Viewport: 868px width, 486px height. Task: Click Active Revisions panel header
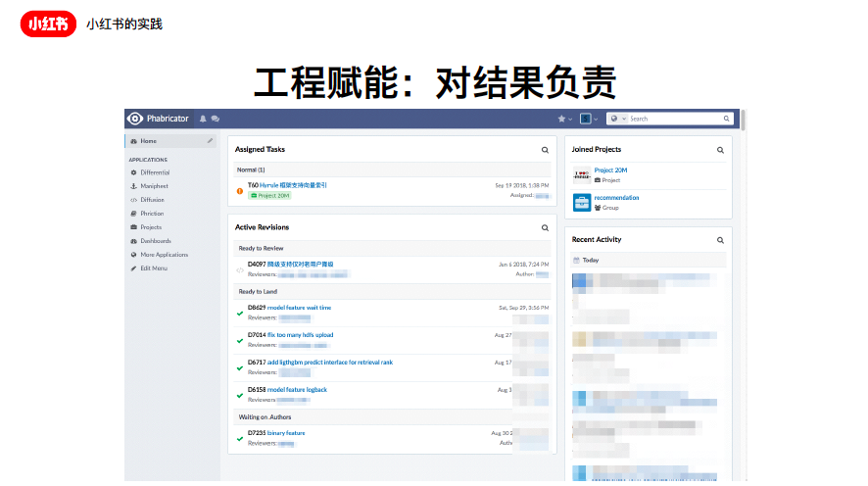262,227
